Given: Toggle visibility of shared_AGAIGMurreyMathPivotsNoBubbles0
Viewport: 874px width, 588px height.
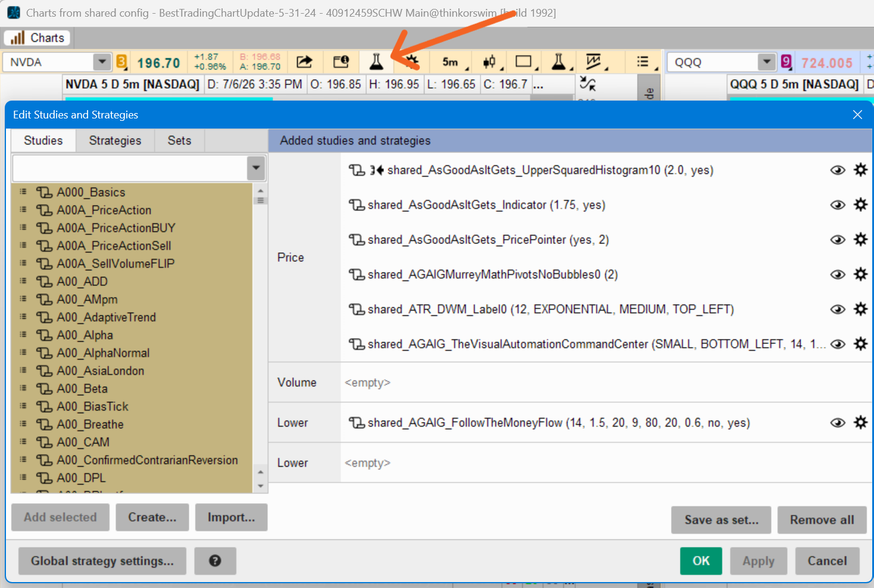Looking at the screenshot, I should pyautogui.click(x=838, y=274).
